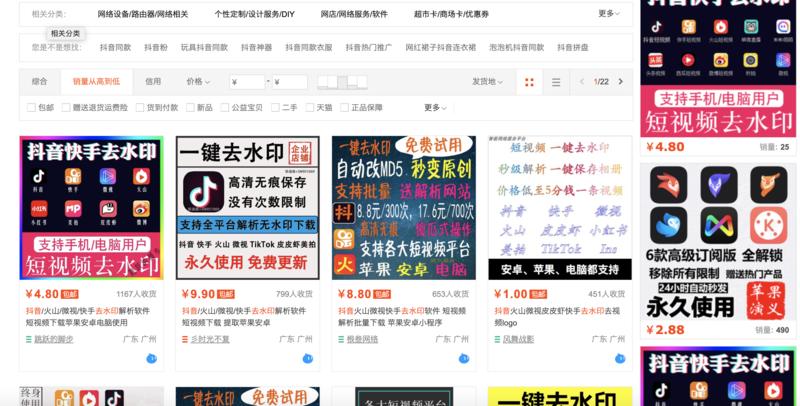
Task: Go to next results page arrow
Action: 620,82
